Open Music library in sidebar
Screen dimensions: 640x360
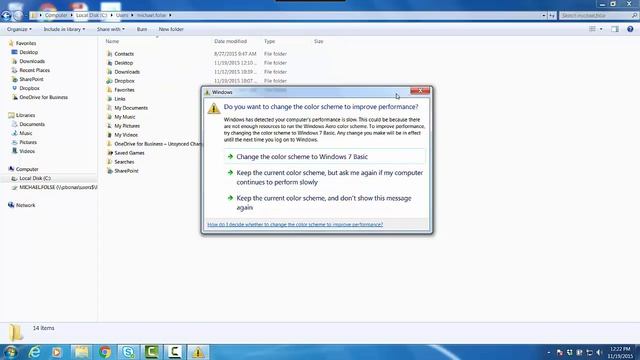(25, 133)
